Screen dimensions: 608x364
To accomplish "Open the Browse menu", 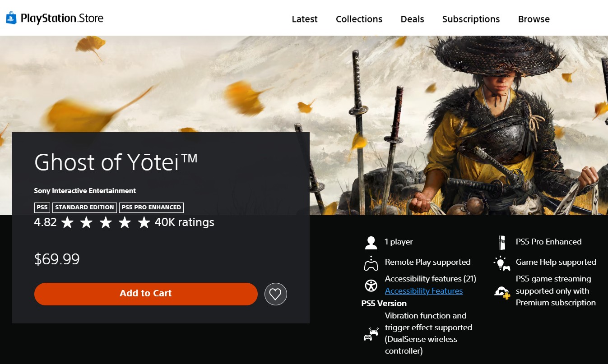I will (534, 19).
